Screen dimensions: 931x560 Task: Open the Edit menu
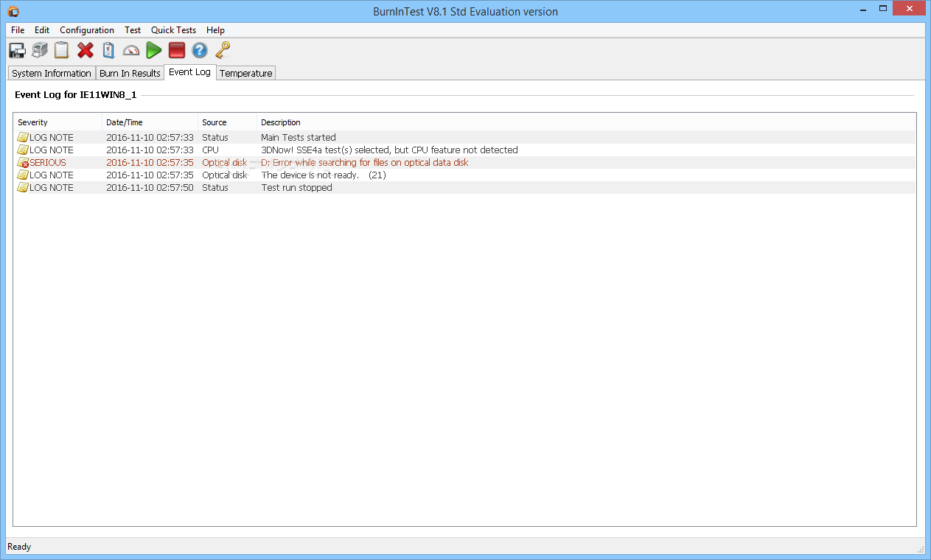(x=42, y=30)
